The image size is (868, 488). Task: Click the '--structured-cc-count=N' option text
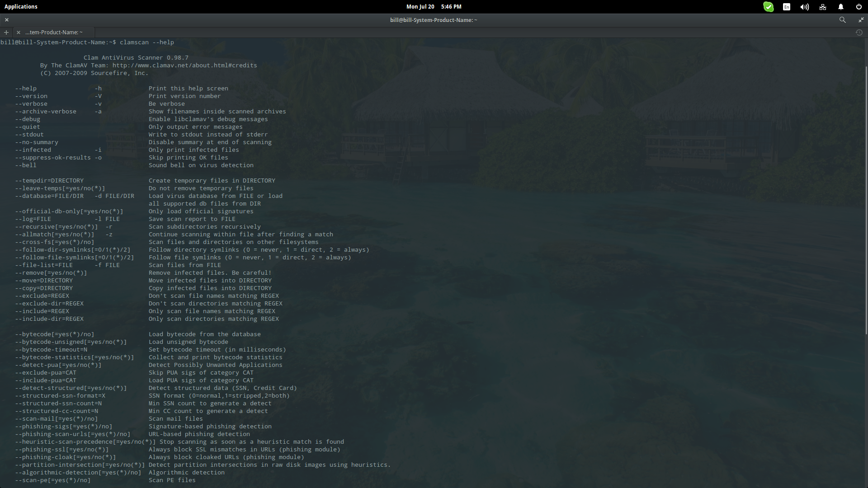coord(57,411)
